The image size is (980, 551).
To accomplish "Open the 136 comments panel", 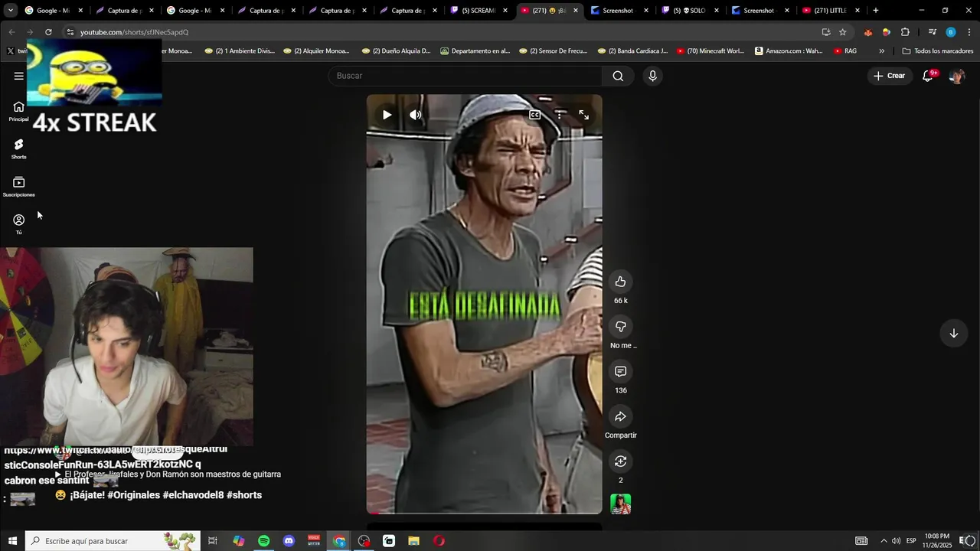I will pos(620,372).
